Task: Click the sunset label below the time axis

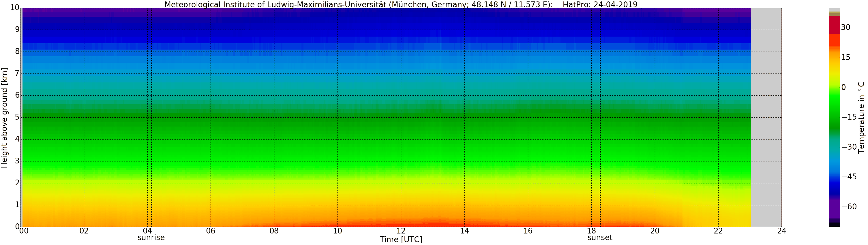Action: 600,238
